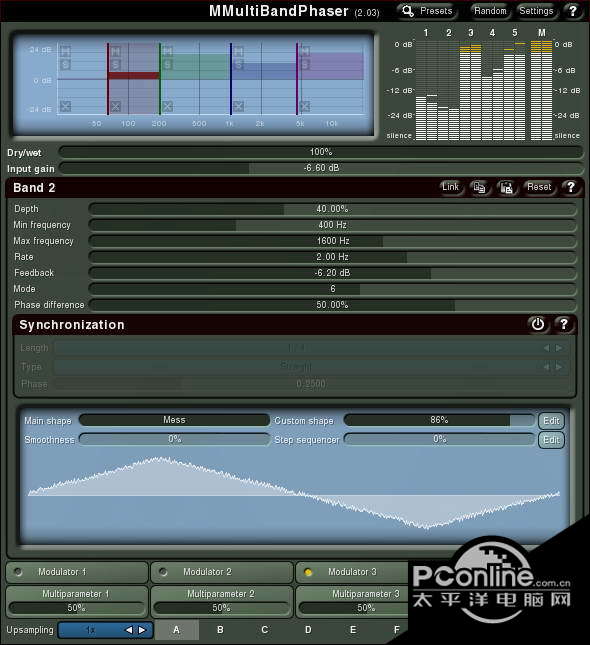The image size is (590, 645).
Task: Click the band 2 solo S icon
Action: click(x=116, y=65)
